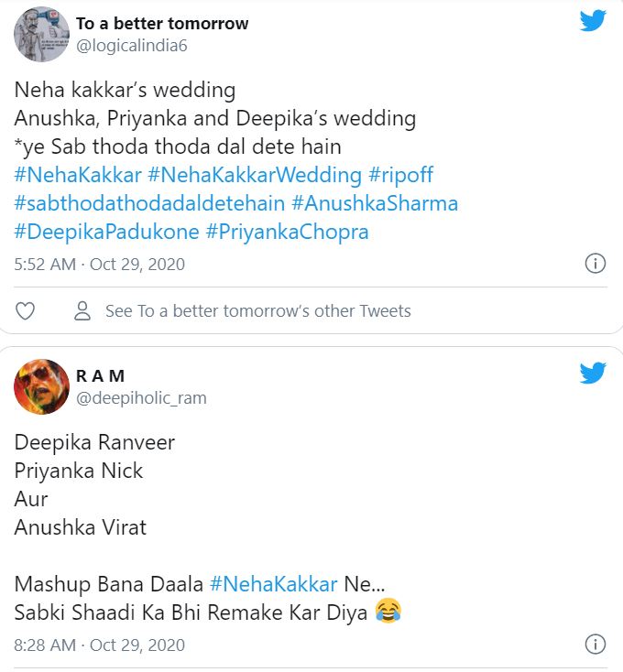Open R A M profile picture

tap(42, 386)
